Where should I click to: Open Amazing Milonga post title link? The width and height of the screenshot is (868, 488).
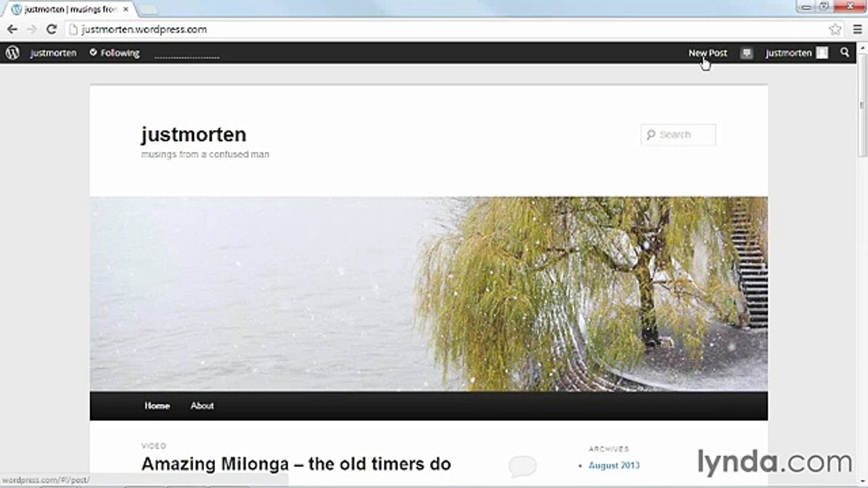296,464
